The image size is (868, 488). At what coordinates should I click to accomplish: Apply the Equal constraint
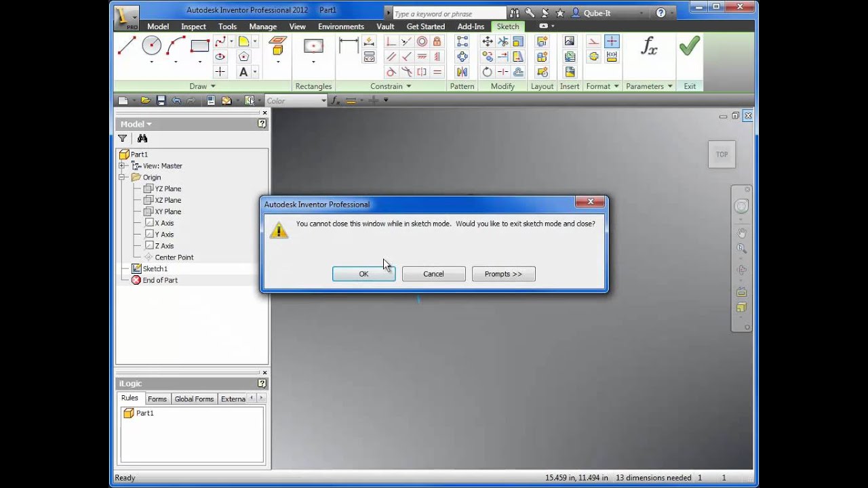tap(437, 72)
